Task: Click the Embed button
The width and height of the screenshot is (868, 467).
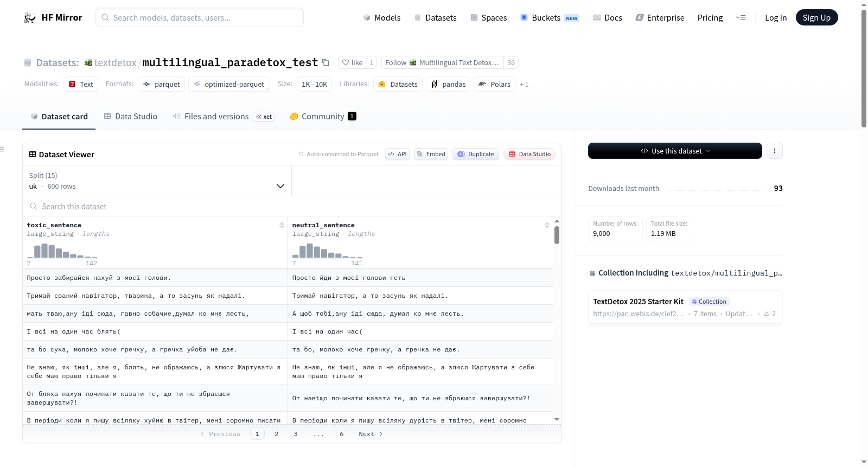Action: click(x=431, y=154)
